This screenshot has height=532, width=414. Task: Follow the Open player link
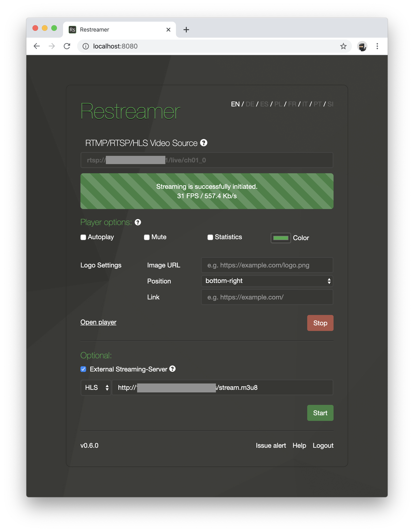98,322
